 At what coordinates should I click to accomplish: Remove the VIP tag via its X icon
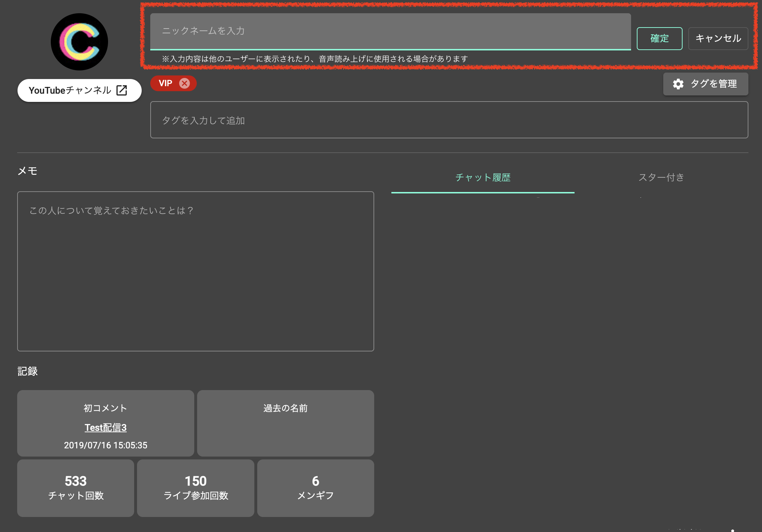point(185,83)
